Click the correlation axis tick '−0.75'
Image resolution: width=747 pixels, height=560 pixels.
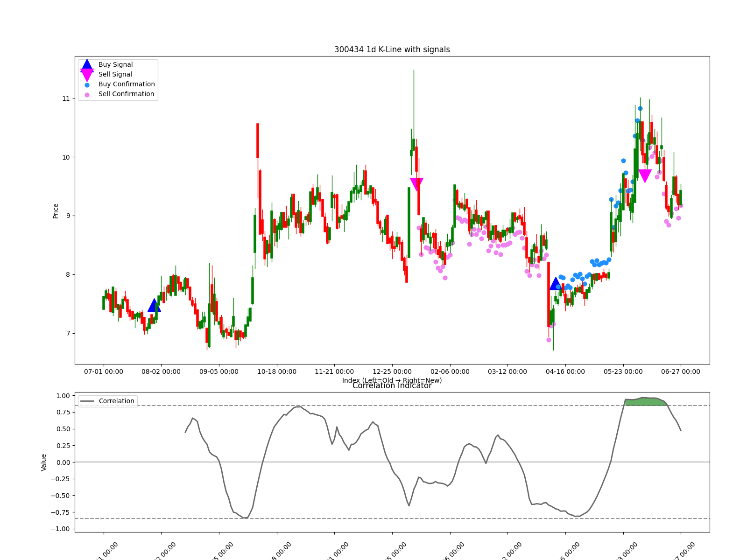click(60, 512)
